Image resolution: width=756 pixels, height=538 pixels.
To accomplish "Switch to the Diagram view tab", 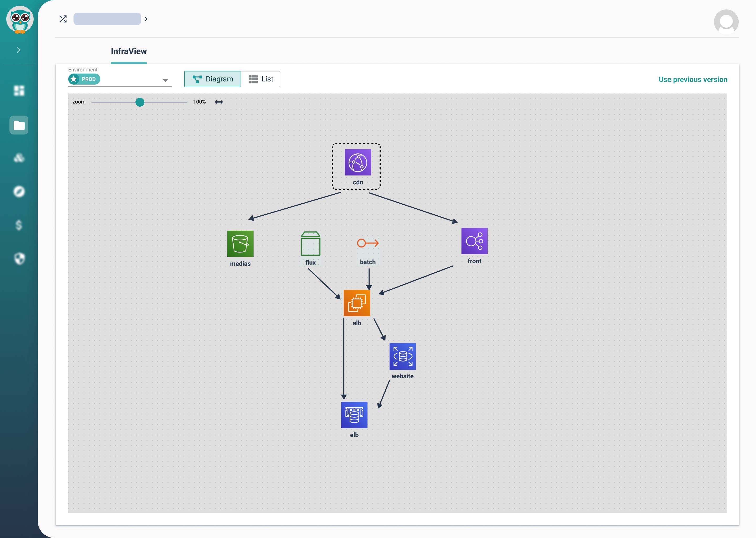I will pos(212,79).
